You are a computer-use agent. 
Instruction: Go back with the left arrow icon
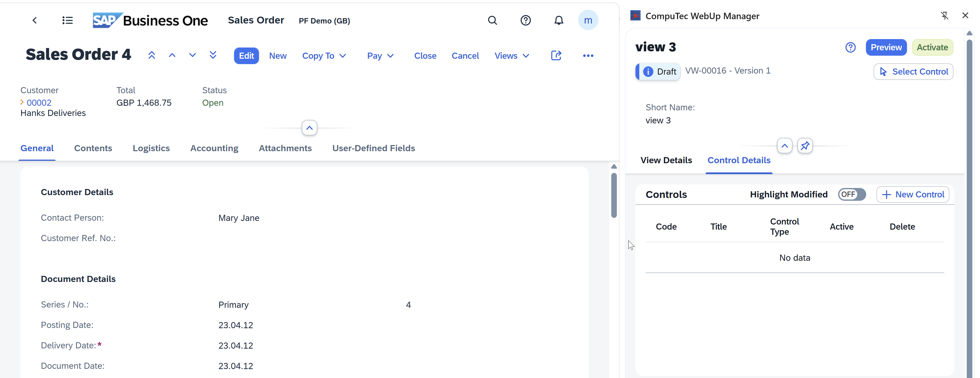35,20
